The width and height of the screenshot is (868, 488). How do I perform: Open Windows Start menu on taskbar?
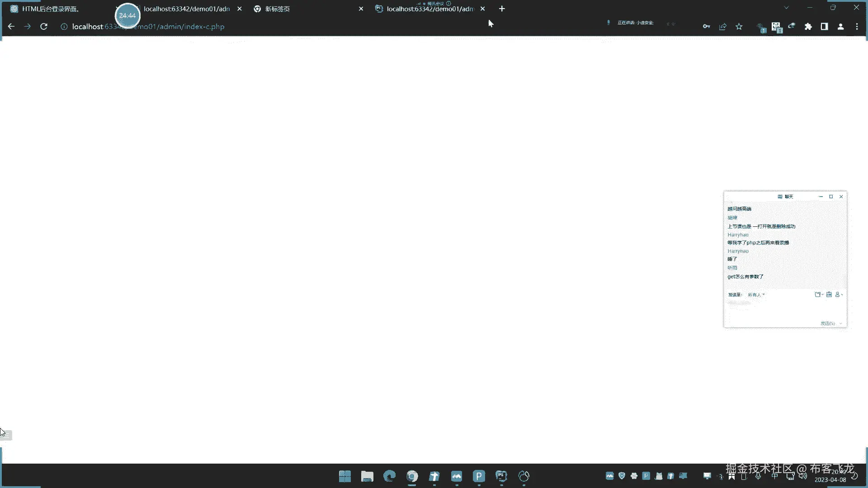pos(345,476)
